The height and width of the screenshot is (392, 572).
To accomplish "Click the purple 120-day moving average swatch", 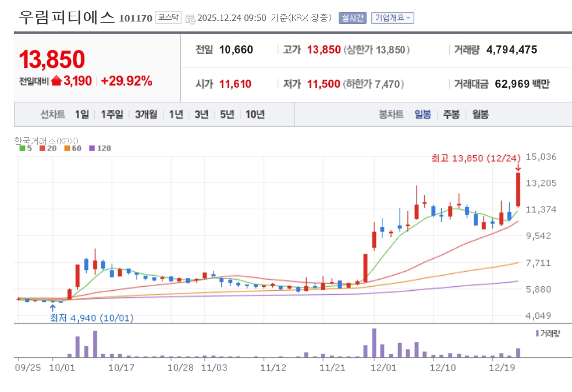I will click(x=92, y=148).
